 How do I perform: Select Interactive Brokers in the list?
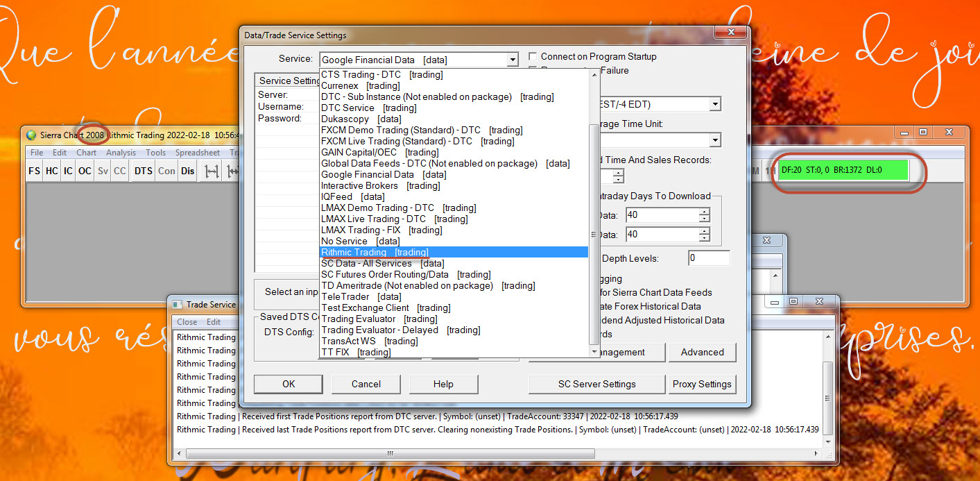454,185
